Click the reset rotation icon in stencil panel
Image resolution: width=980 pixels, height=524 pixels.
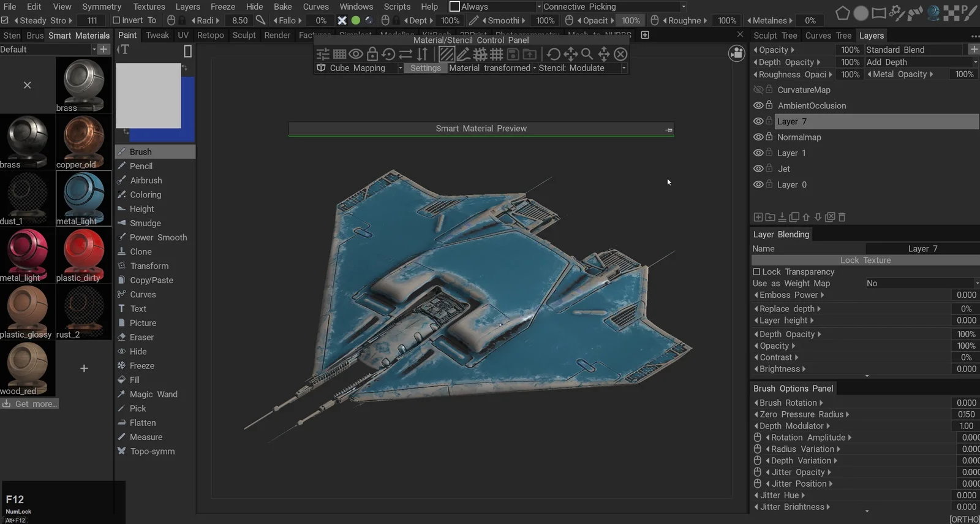point(388,54)
